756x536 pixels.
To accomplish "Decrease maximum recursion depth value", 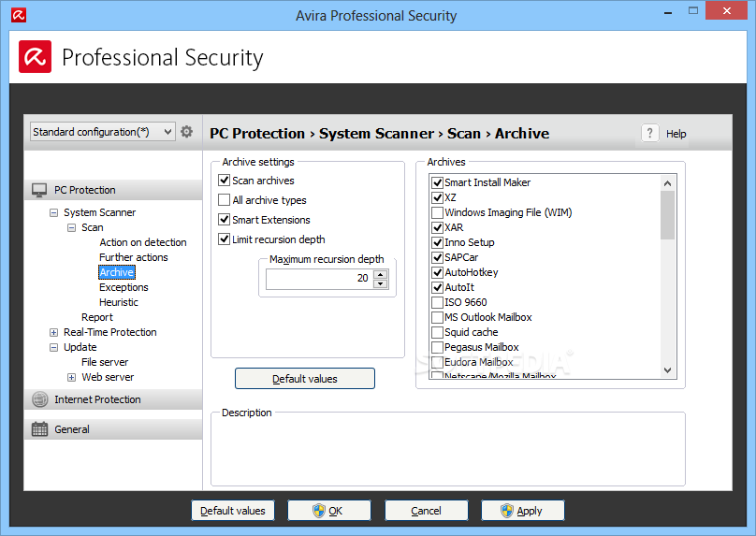I will [381, 283].
